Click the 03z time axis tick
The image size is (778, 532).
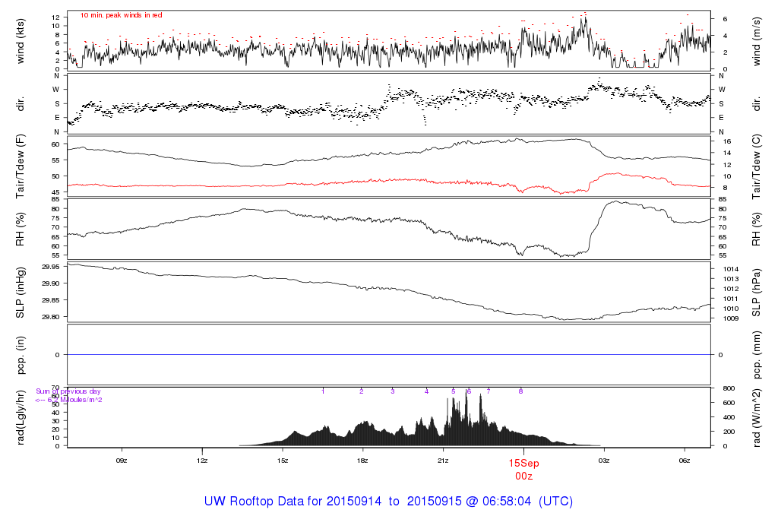(x=604, y=461)
